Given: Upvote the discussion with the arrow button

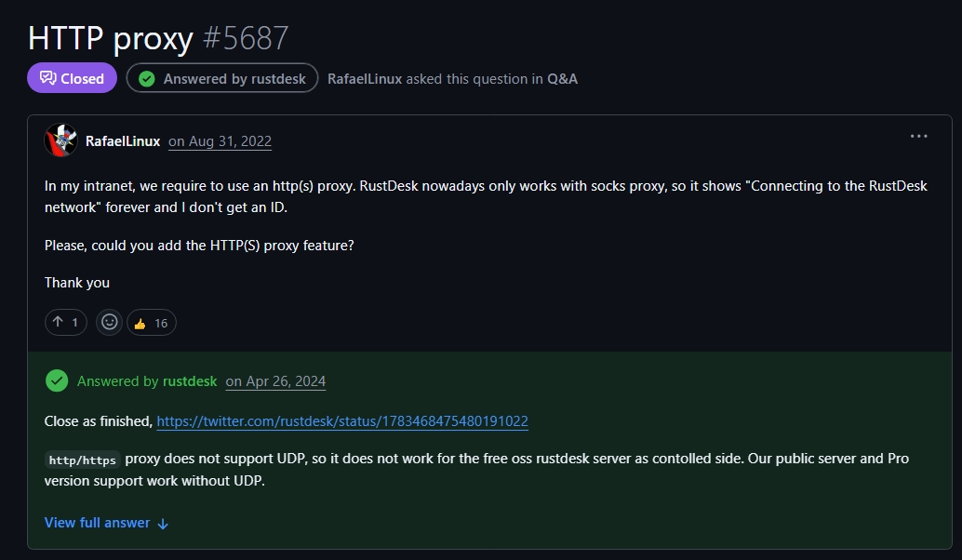Looking at the screenshot, I should (65, 322).
